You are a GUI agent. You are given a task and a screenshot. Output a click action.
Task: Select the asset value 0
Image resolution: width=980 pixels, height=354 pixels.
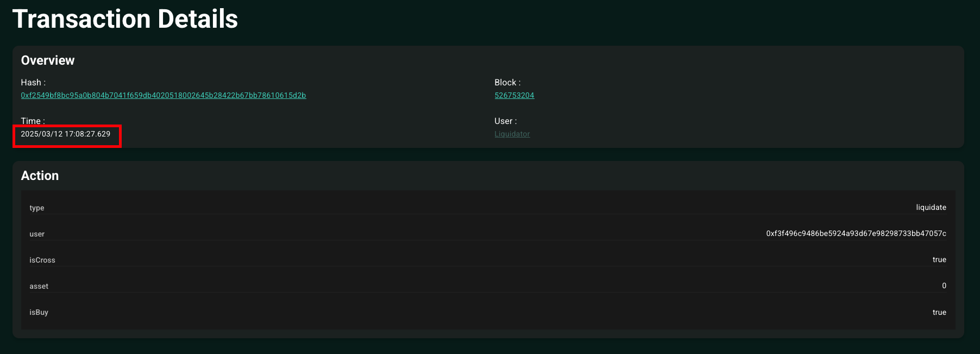pos(944,285)
